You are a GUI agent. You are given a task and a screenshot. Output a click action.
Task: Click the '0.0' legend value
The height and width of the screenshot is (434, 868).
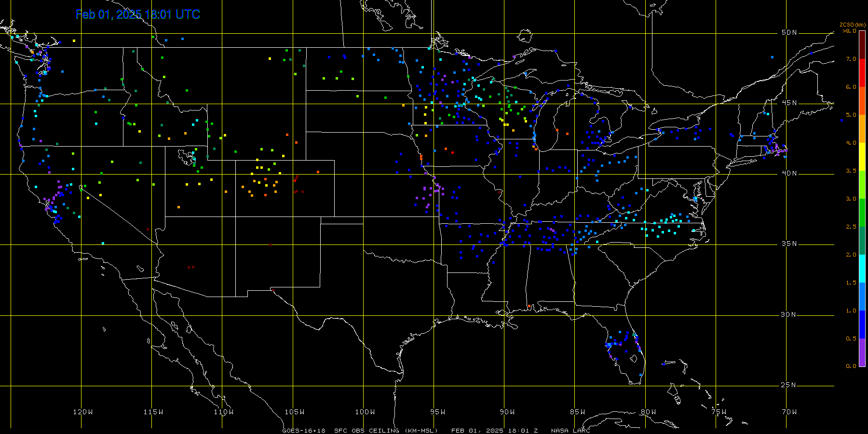(x=851, y=366)
